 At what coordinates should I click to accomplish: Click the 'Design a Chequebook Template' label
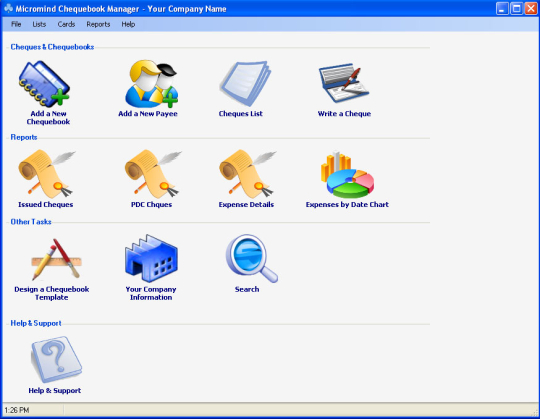[x=52, y=293]
